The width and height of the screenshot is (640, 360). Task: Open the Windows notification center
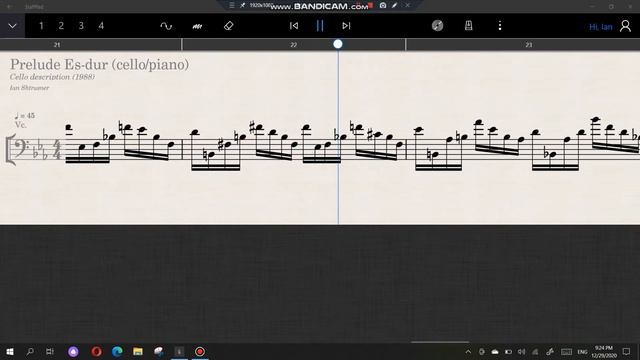pos(627,352)
